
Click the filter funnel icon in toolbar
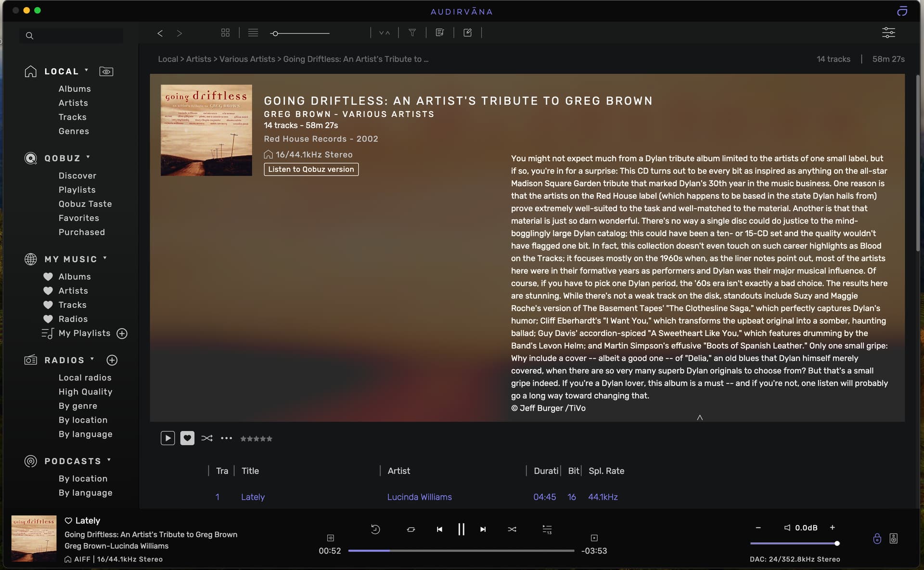412,33
